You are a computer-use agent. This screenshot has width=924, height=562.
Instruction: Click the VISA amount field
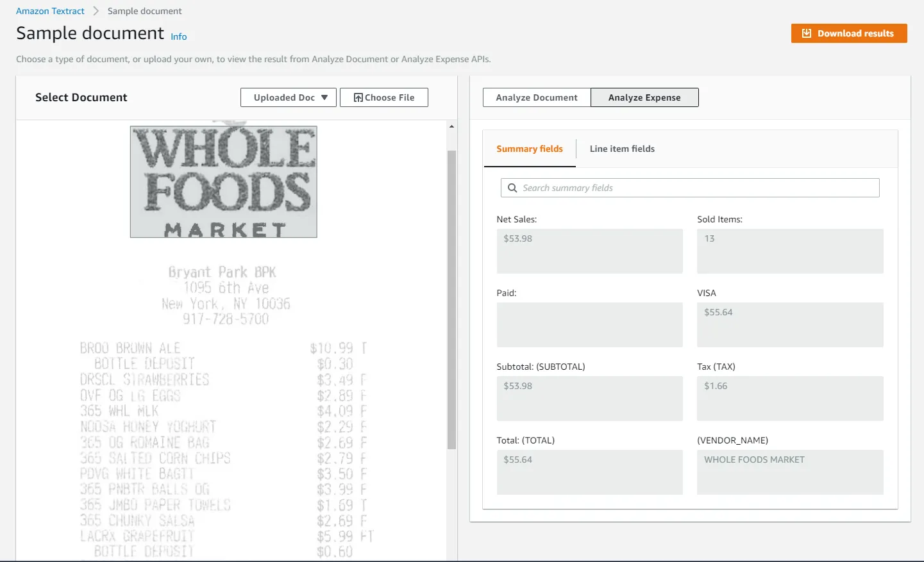789,324
